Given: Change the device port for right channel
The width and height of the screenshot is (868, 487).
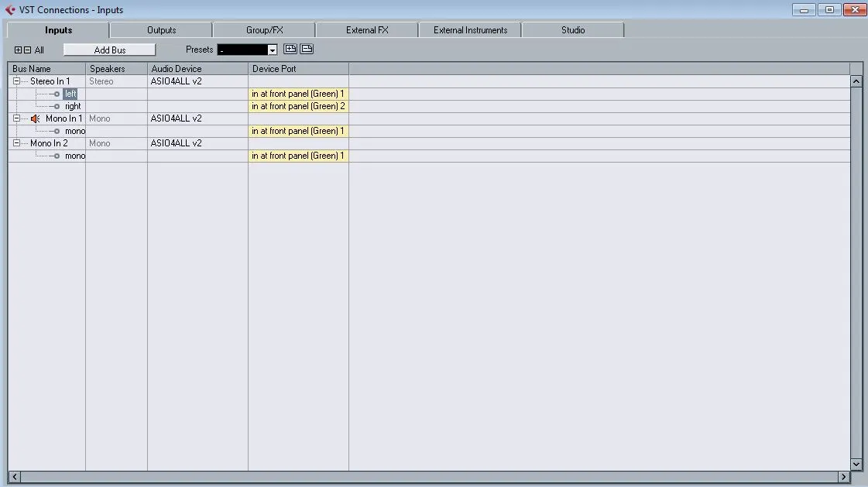Looking at the screenshot, I should pos(298,106).
